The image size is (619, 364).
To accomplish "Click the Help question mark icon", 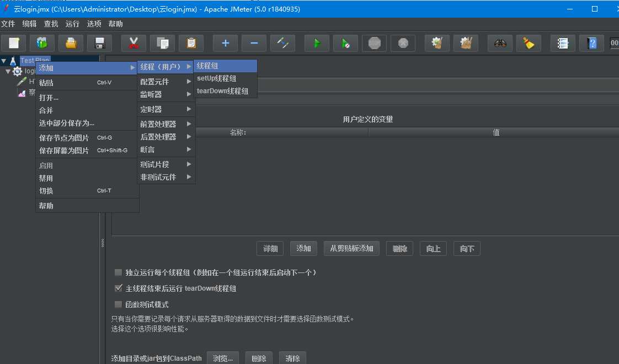I will (592, 42).
